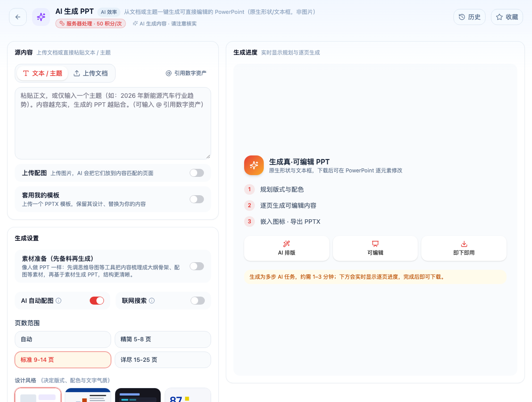This screenshot has height=402, width=532.
Task: Switch to the 文本 / 主题 tab
Action: (x=42, y=73)
